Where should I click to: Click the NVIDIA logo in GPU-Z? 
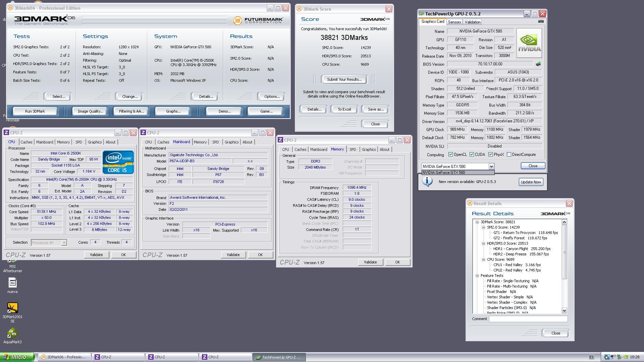[x=529, y=43]
